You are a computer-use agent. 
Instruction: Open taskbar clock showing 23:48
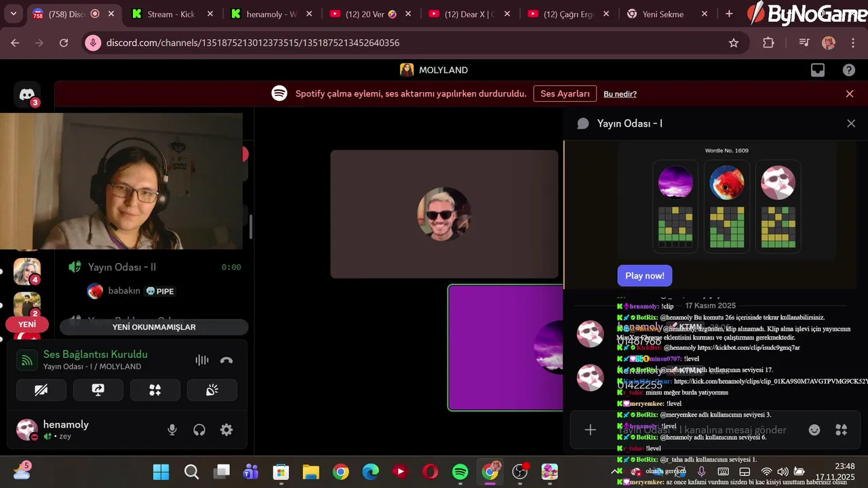836,472
